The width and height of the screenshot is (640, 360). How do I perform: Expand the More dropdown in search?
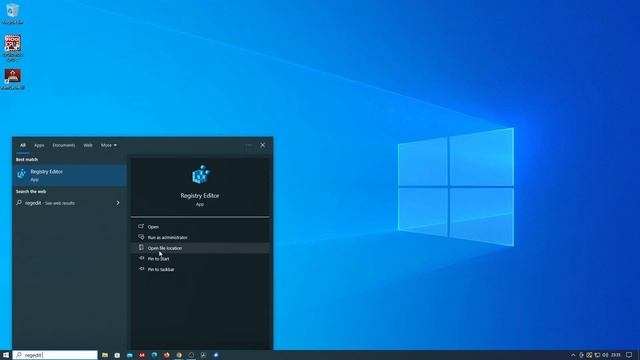(109, 145)
